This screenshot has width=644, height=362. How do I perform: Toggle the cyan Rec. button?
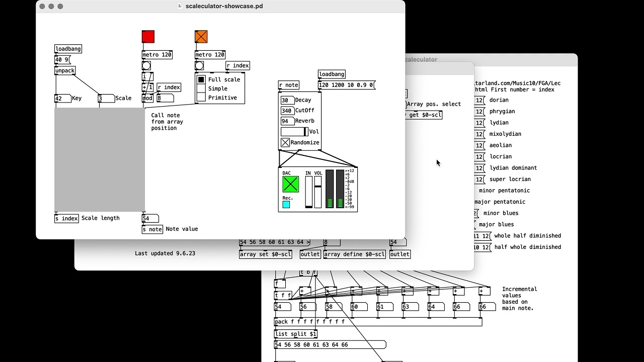(x=286, y=205)
